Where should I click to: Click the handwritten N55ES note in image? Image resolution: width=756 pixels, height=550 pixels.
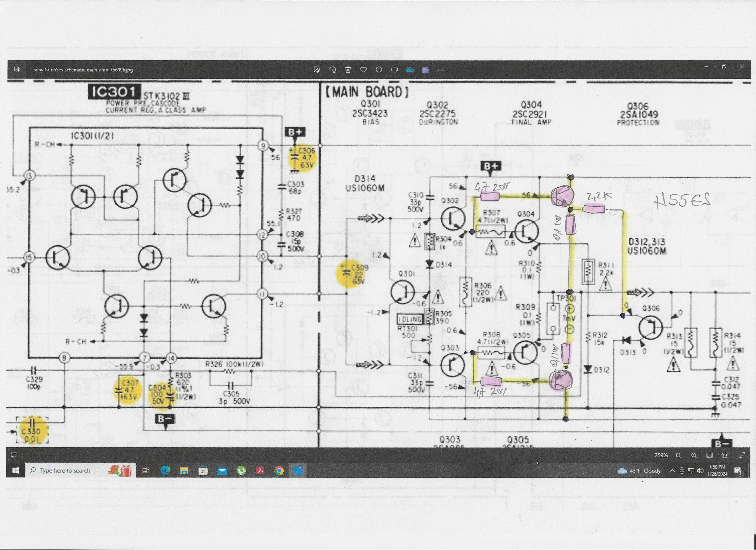682,200
